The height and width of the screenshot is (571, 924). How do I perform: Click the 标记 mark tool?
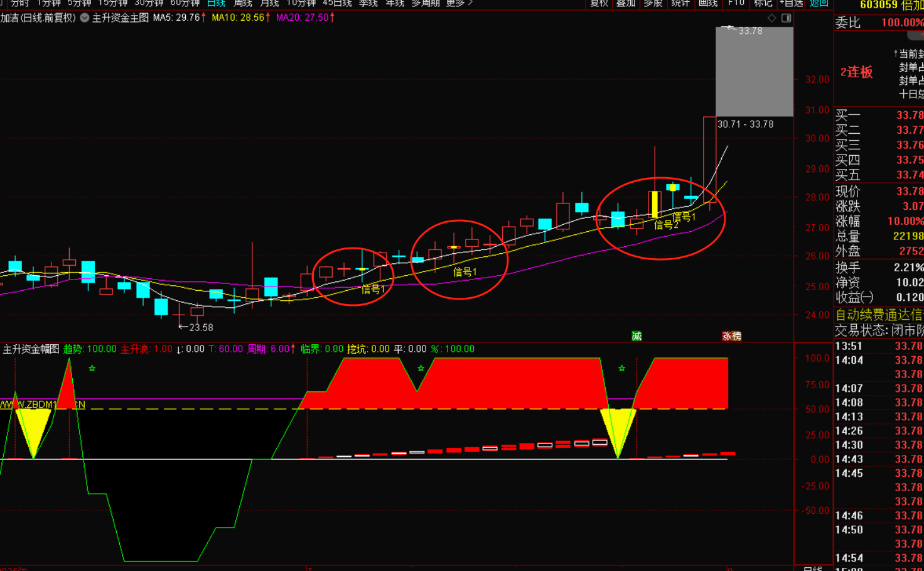(x=763, y=3)
